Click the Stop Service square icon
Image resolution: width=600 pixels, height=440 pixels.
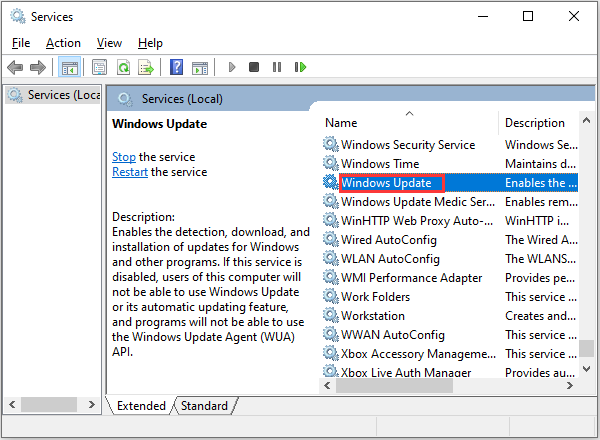coord(254,67)
